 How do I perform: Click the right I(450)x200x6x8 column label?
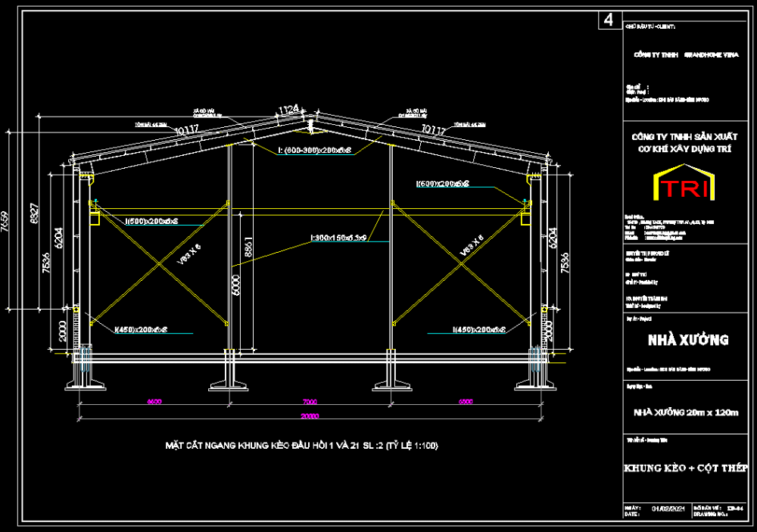click(479, 330)
